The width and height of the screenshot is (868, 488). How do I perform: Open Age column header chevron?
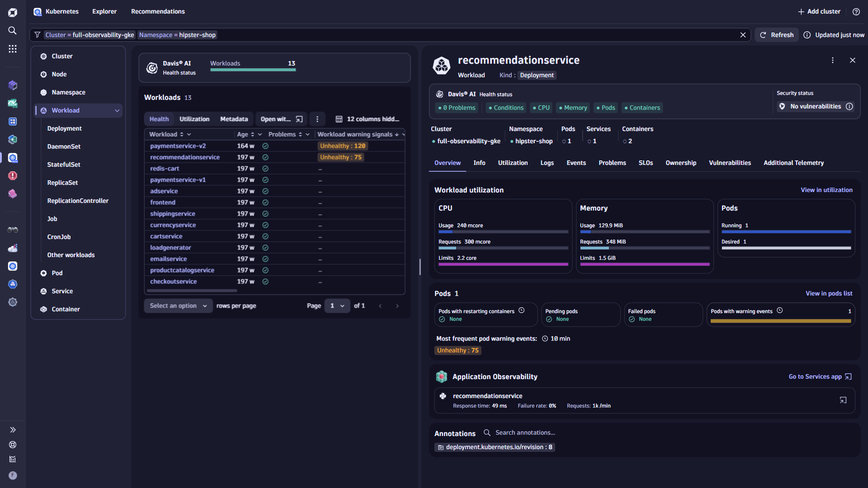[x=260, y=134]
